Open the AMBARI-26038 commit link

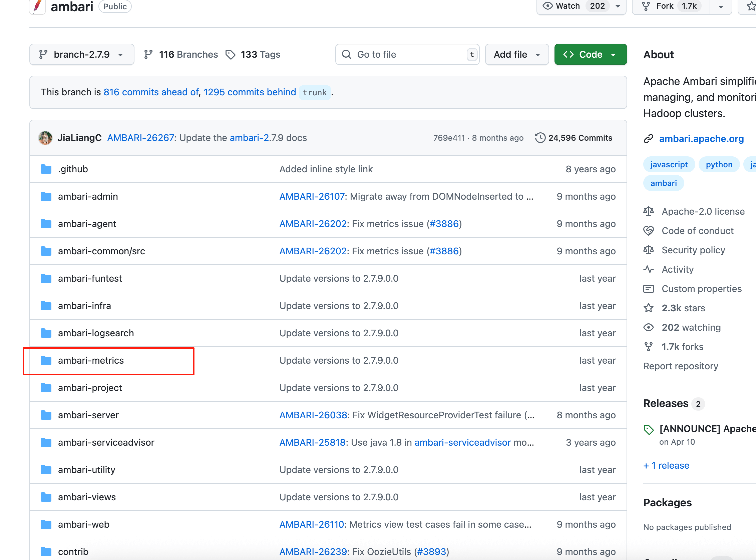(313, 415)
